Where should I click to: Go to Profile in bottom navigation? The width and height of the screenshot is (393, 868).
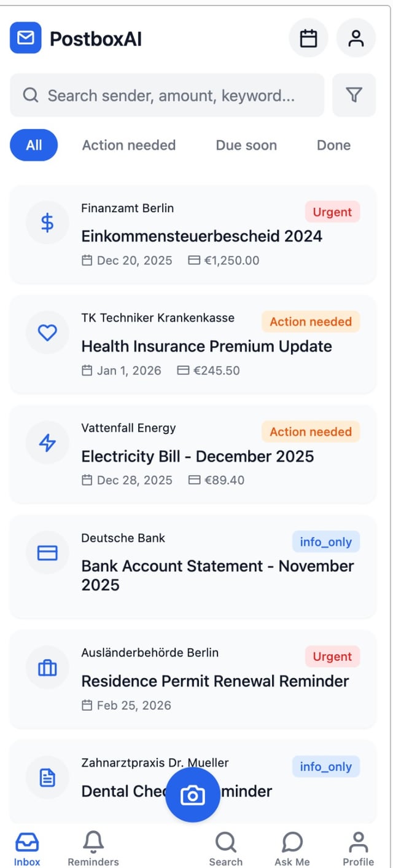[x=358, y=848]
